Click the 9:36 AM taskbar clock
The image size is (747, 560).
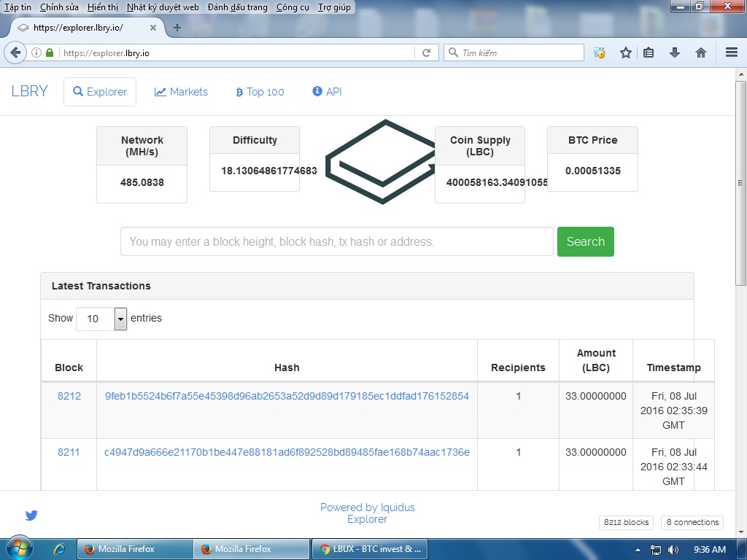coord(709,550)
